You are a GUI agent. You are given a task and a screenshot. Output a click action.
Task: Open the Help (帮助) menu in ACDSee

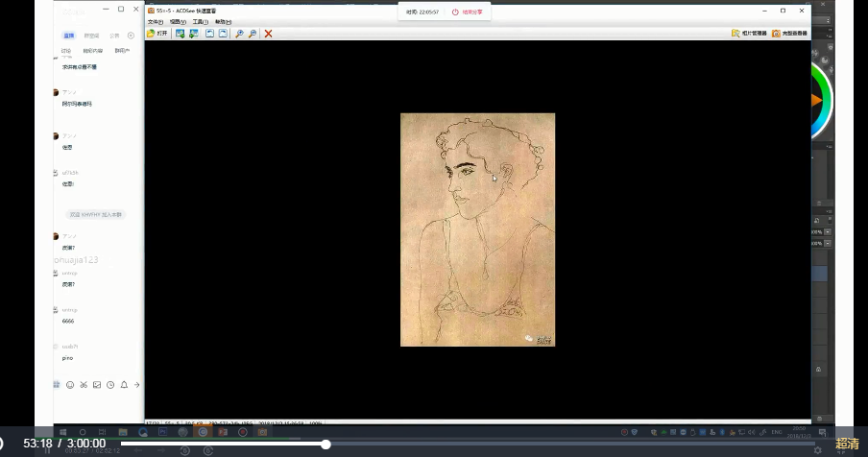(223, 21)
